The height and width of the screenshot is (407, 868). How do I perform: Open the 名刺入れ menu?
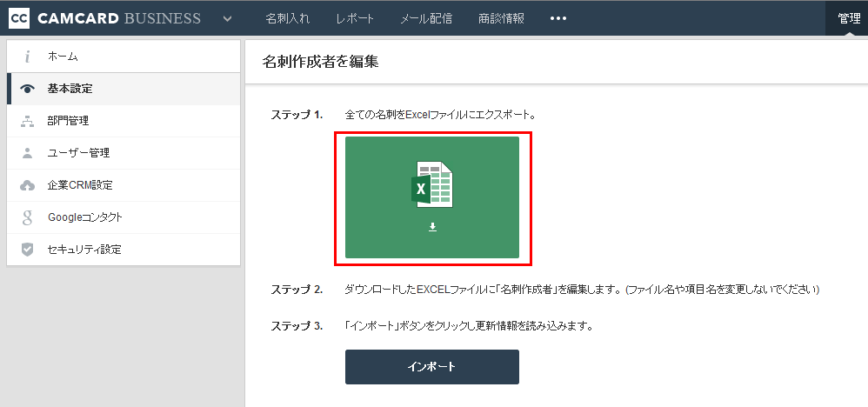(286, 18)
